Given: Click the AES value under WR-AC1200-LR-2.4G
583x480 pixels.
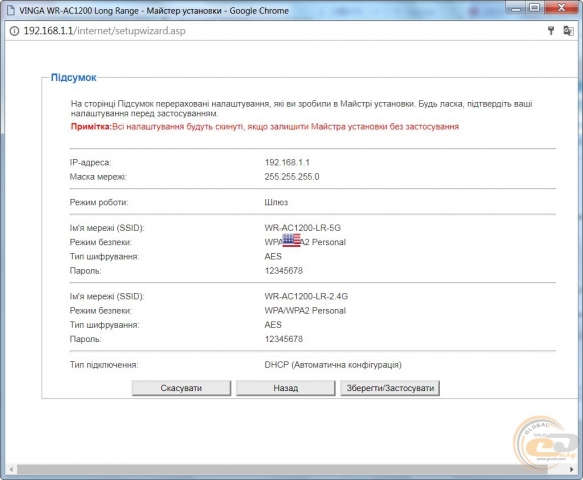Looking at the screenshot, I should click(x=273, y=325).
